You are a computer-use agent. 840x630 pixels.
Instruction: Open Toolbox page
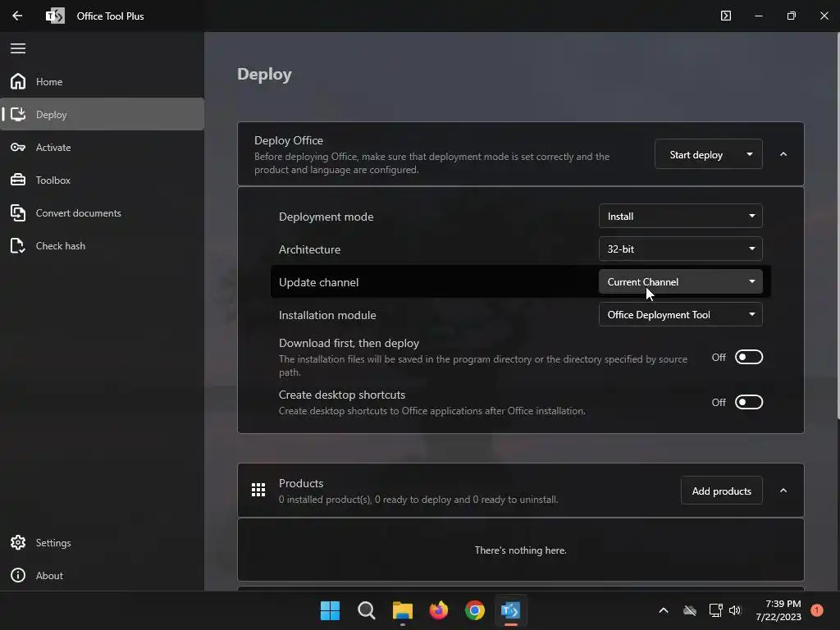click(102, 180)
